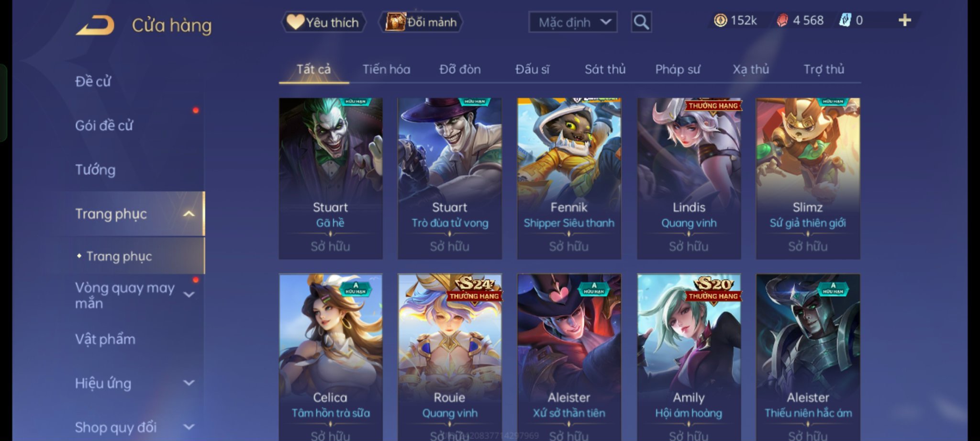This screenshot has height=441, width=980.
Task: Switch to the Pháp sư tab
Action: point(678,69)
